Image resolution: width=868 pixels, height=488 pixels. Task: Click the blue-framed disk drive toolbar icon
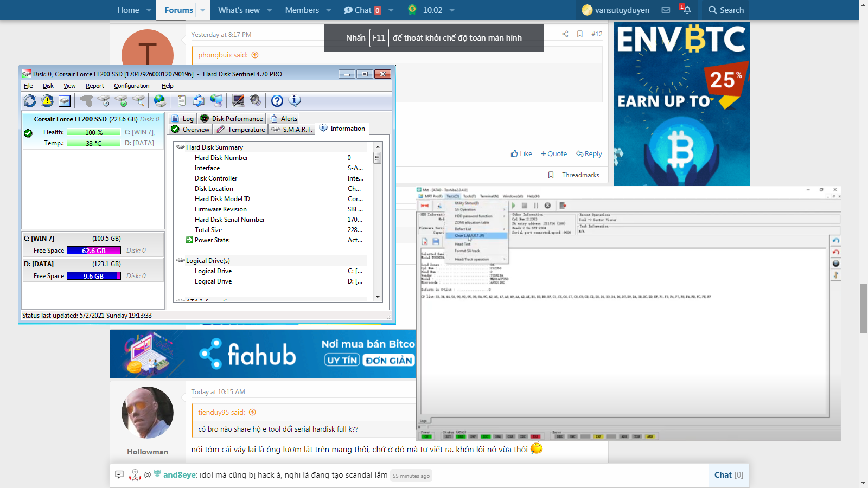(65, 100)
